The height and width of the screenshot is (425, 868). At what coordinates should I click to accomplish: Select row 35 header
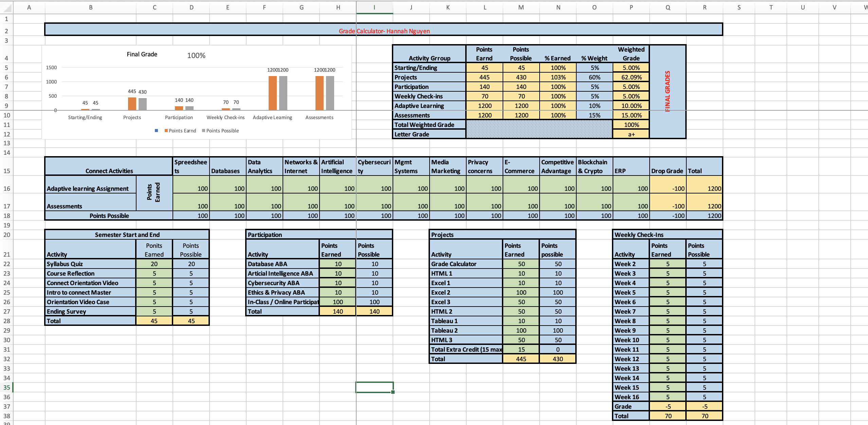coord(6,387)
